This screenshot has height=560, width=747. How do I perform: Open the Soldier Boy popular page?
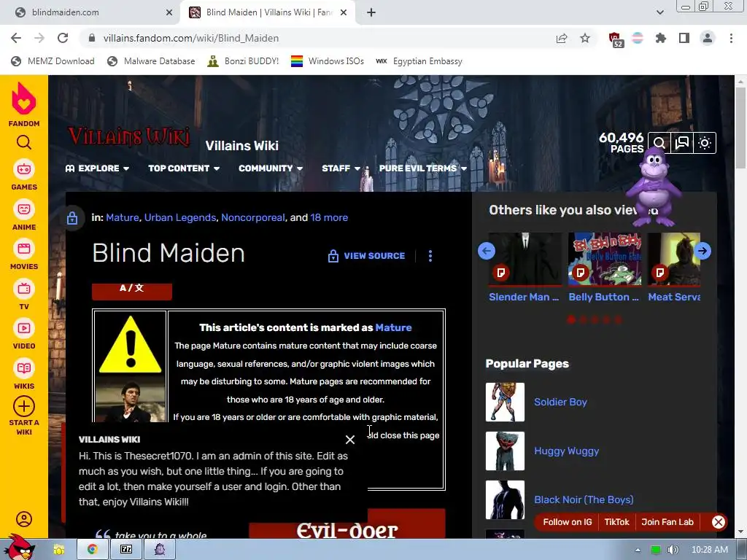click(560, 402)
